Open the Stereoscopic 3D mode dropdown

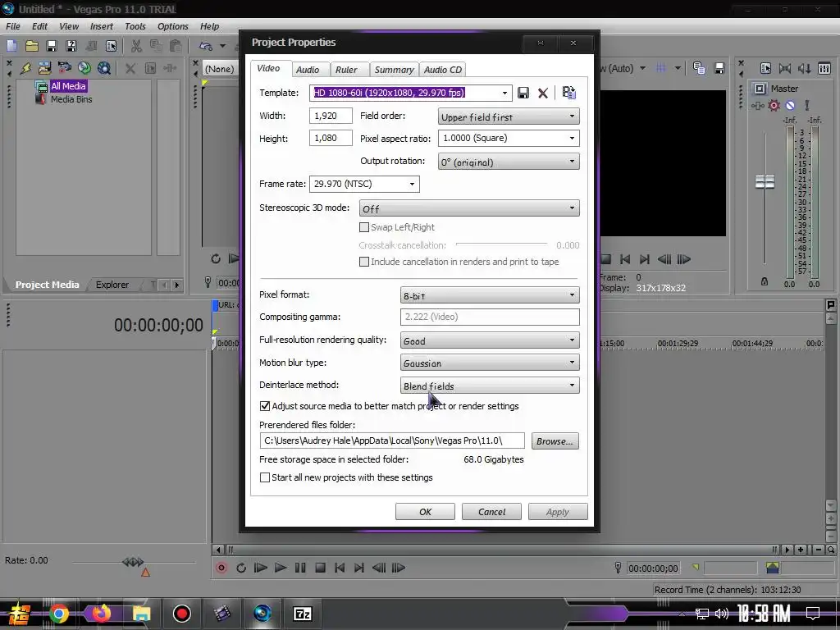coord(469,208)
